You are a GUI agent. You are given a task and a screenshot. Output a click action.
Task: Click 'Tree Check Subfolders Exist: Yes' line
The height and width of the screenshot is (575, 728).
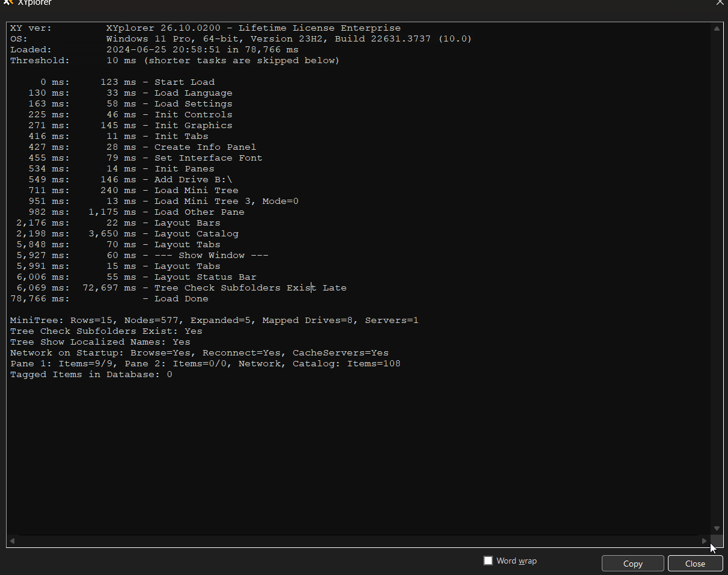point(106,331)
